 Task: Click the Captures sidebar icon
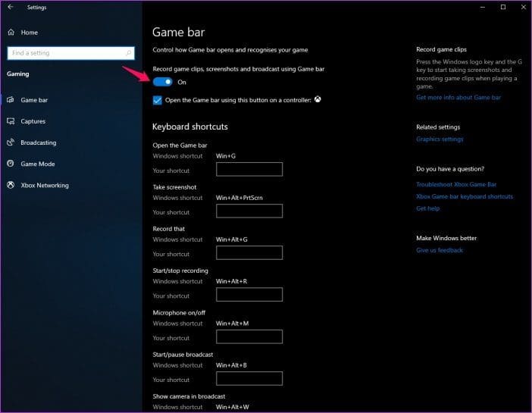click(11, 121)
